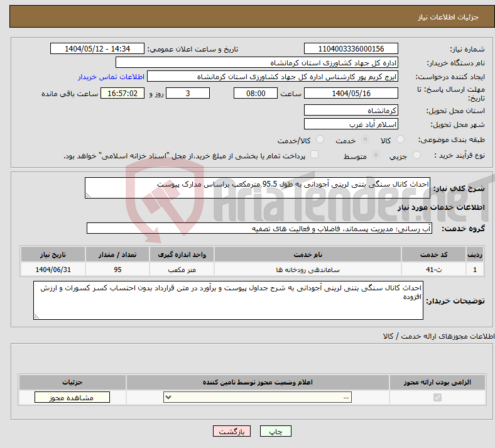Image resolution: width=495 pixels, height=448 pixels.
Task: Select the جزیی purchase type radio
Action: coord(416,155)
